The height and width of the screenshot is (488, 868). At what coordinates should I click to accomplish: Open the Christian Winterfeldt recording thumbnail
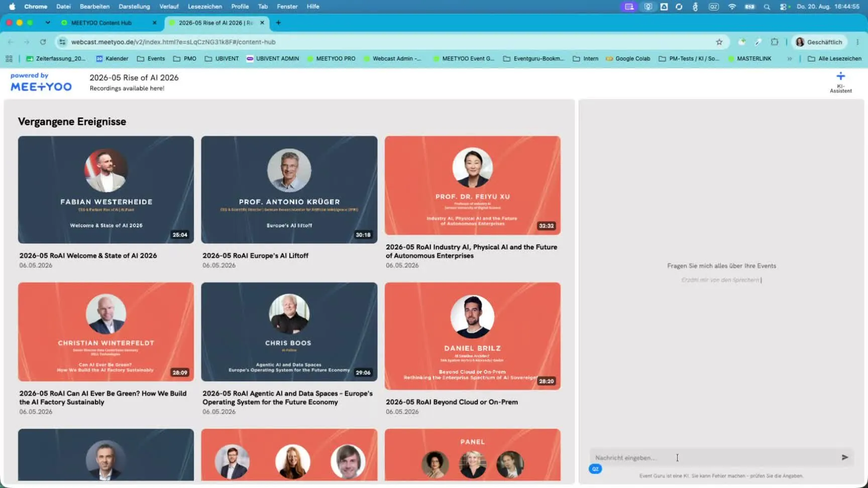click(106, 332)
